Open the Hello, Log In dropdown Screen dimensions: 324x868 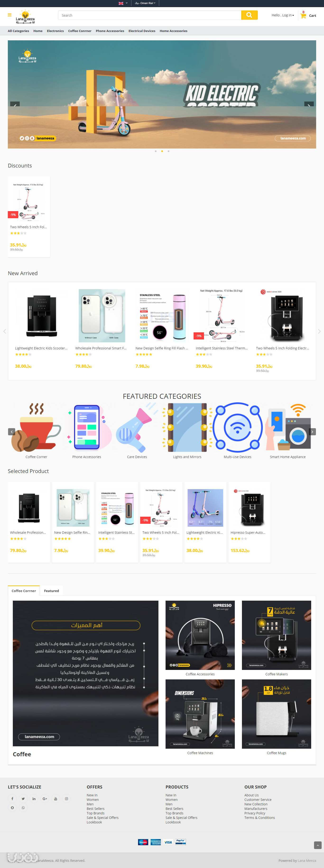[283, 15]
